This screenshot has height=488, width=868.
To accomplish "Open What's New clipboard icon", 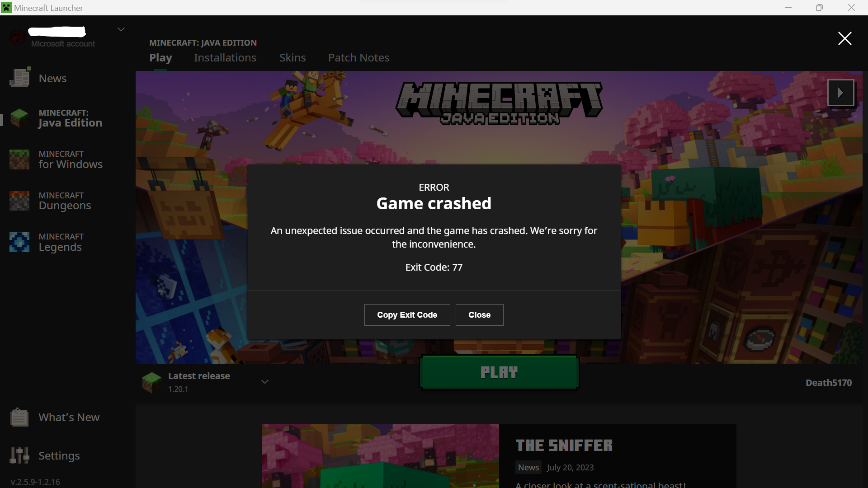I will (19, 417).
